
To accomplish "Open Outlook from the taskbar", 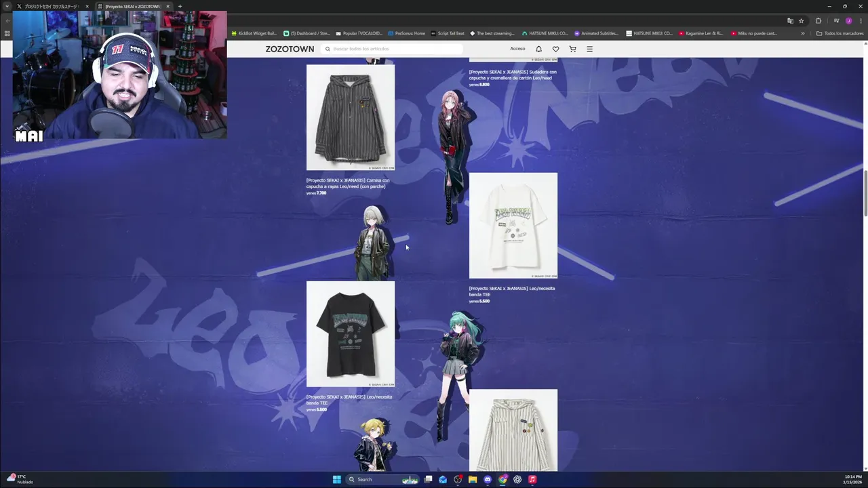I will pyautogui.click(x=443, y=479).
